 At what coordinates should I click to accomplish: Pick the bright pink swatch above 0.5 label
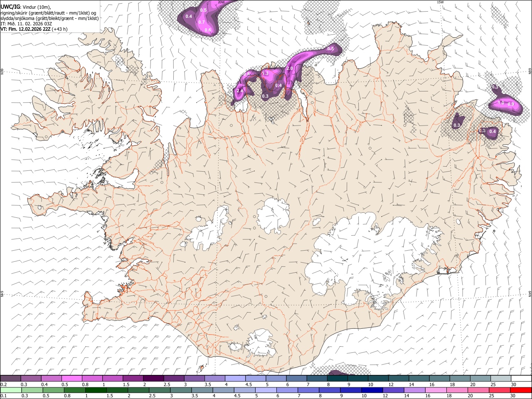point(71,379)
